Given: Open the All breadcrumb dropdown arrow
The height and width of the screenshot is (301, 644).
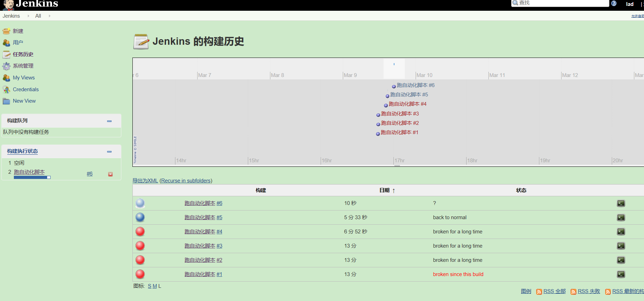Looking at the screenshot, I should click(x=50, y=16).
